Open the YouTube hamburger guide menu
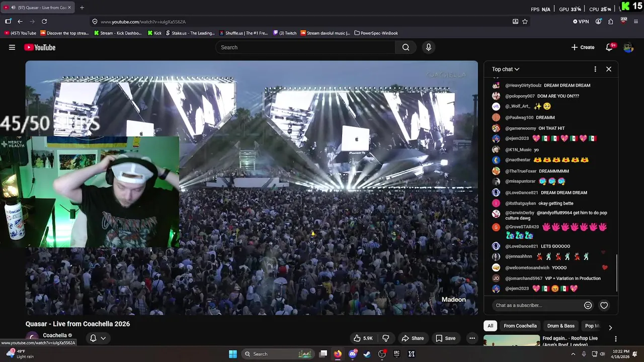 tap(12, 47)
